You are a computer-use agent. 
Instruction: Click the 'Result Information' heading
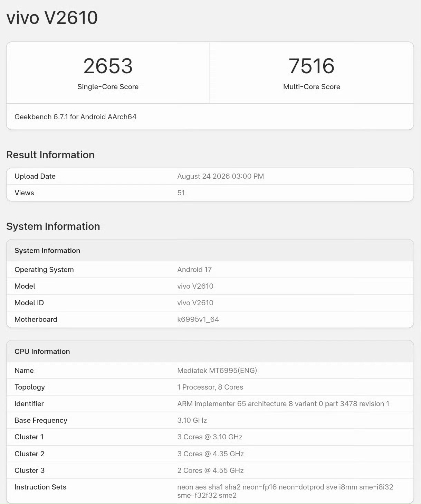(50, 155)
